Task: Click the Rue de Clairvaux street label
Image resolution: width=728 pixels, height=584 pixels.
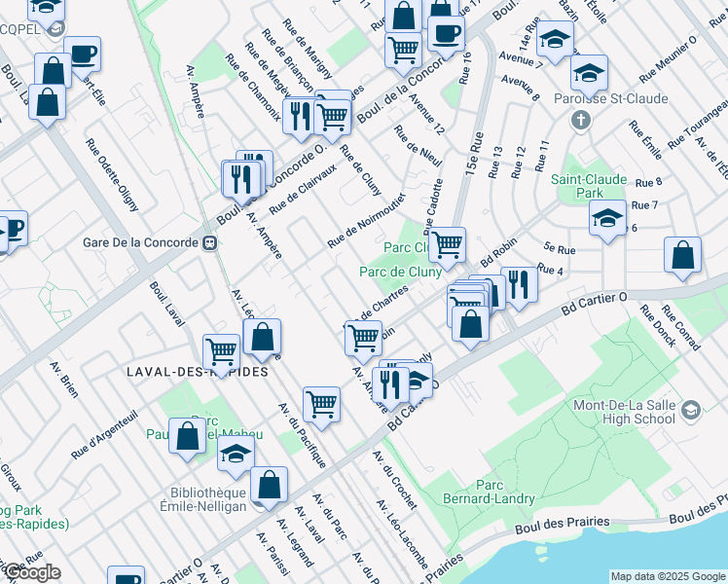Action: (x=303, y=189)
